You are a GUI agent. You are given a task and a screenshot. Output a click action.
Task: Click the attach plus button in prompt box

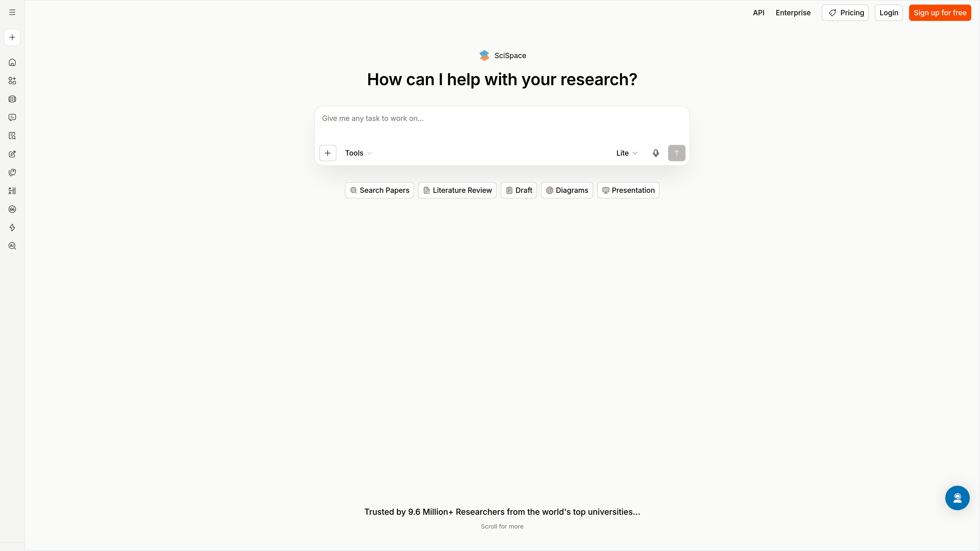pyautogui.click(x=327, y=153)
